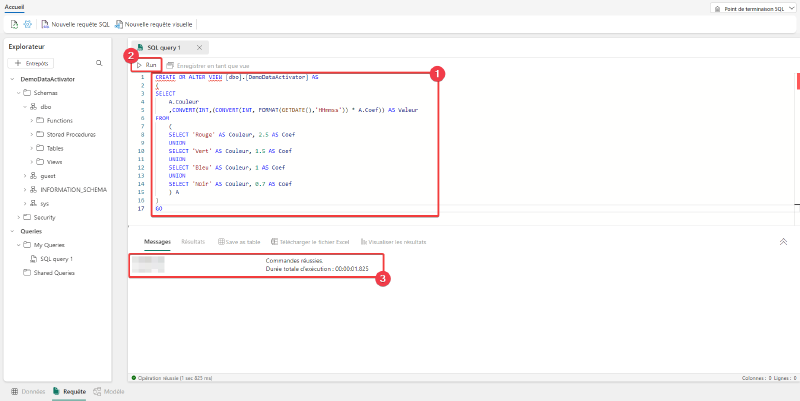Viewport: 800px width, 401px height.
Task: Expand the Stored Procedures folder chevron
Action: pyautogui.click(x=32, y=135)
